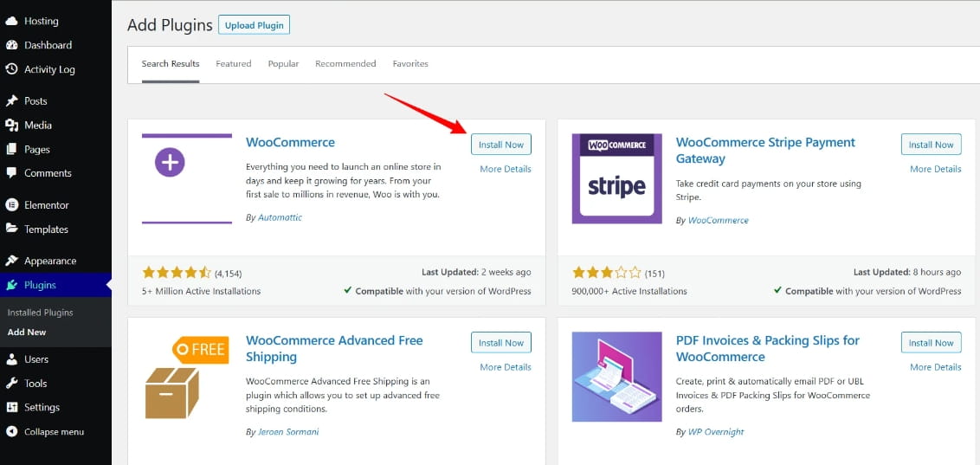Click the Jeroen Sormani author link
This screenshot has width=980, height=465.
pyautogui.click(x=288, y=431)
